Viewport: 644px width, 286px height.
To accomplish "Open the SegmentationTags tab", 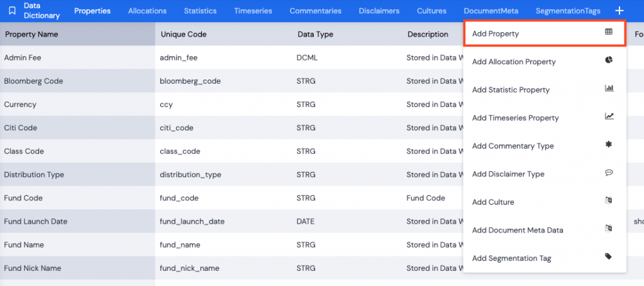I will (568, 11).
